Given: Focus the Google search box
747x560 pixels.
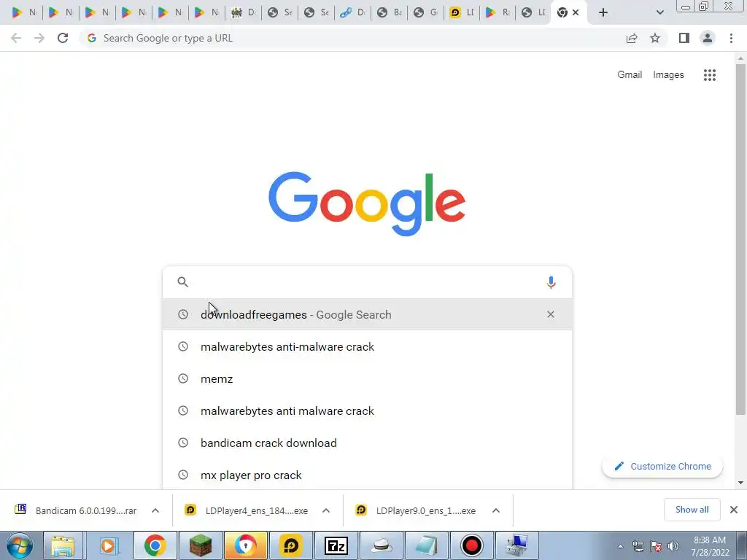Looking at the screenshot, I should click(x=367, y=282).
